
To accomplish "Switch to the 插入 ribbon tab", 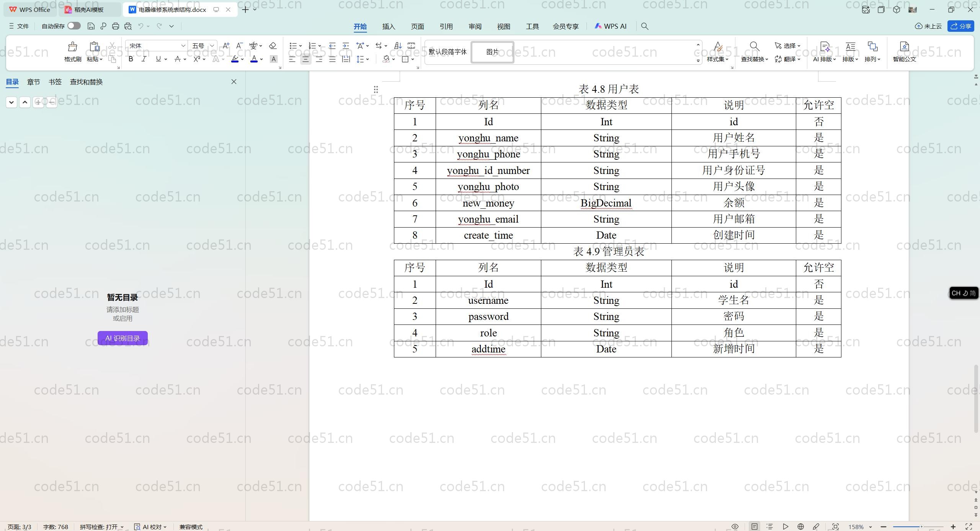I will coord(388,26).
